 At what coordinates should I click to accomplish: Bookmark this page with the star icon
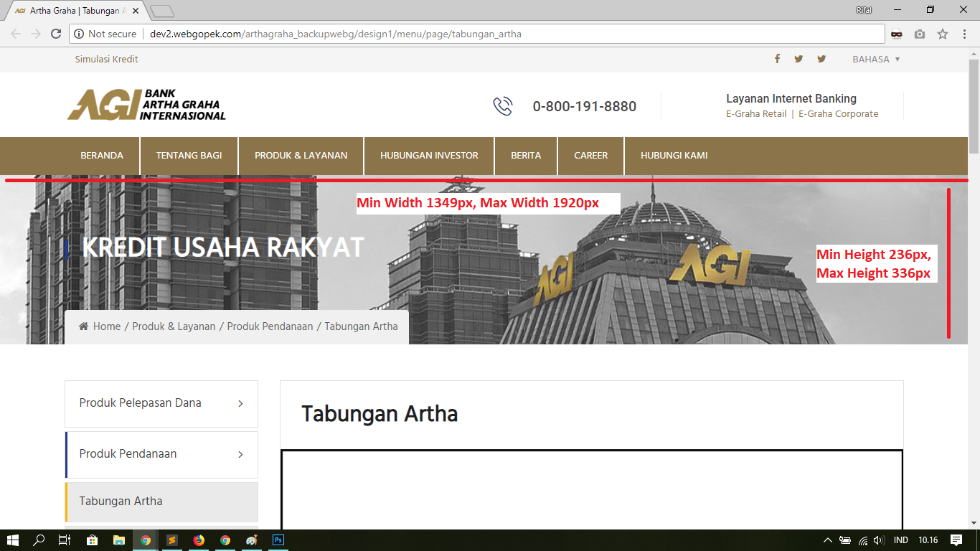(943, 34)
